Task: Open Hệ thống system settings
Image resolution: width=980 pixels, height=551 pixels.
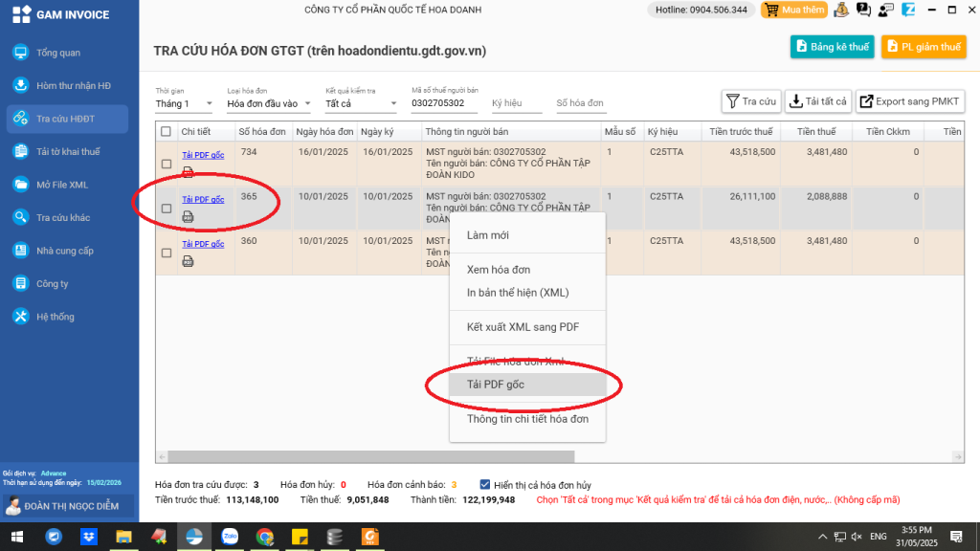Action: [x=55, y=317]
